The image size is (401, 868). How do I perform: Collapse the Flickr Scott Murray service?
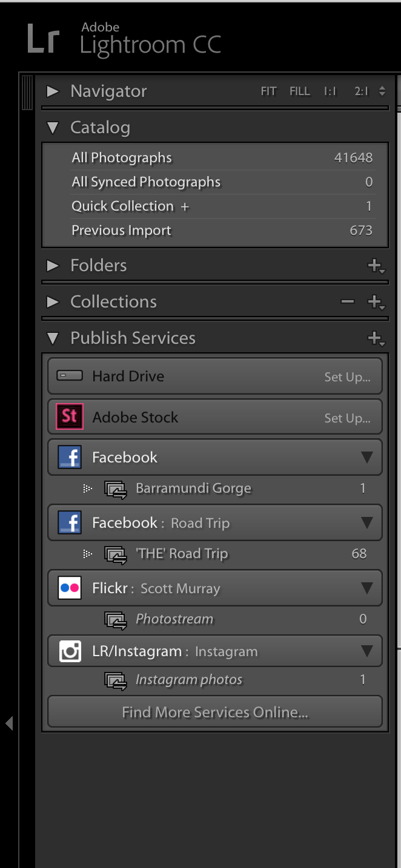pos(366,588)
